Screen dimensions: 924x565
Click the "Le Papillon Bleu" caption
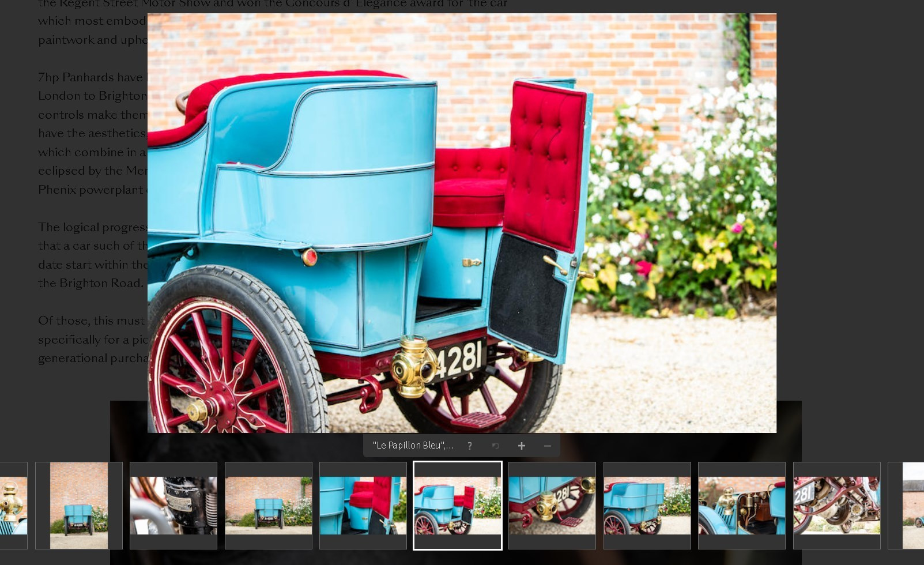(413, 445)
